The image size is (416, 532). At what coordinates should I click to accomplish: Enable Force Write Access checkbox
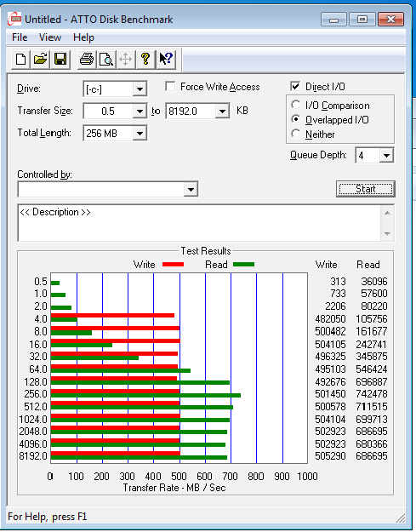pos(170,87)
